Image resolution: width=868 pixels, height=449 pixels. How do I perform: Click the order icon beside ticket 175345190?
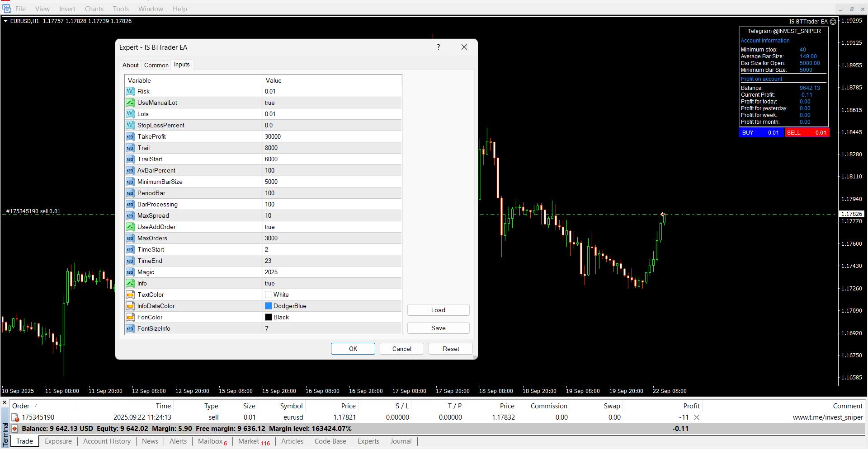click(x=15, y=417)
